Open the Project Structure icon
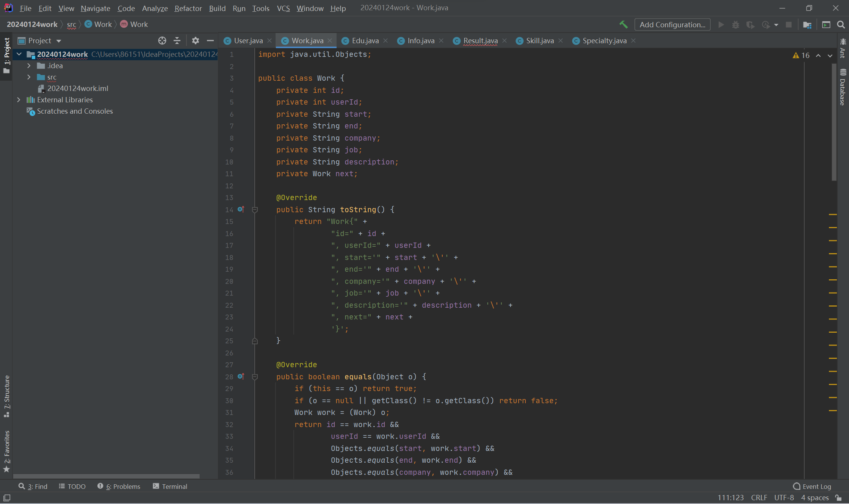This screenshot has height=504, width=849. point(807,25)
